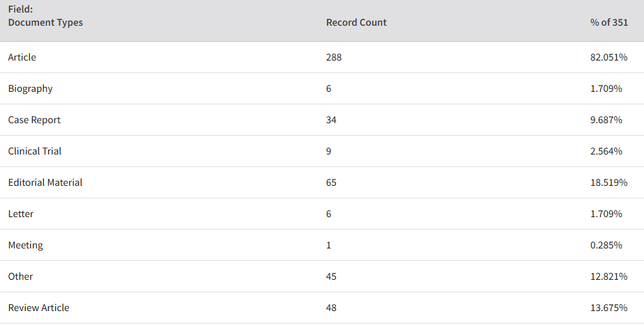The height and width of the screenshot is (325, 644).
Task: Select the Article row label
Action: click(x=22, y=57)
